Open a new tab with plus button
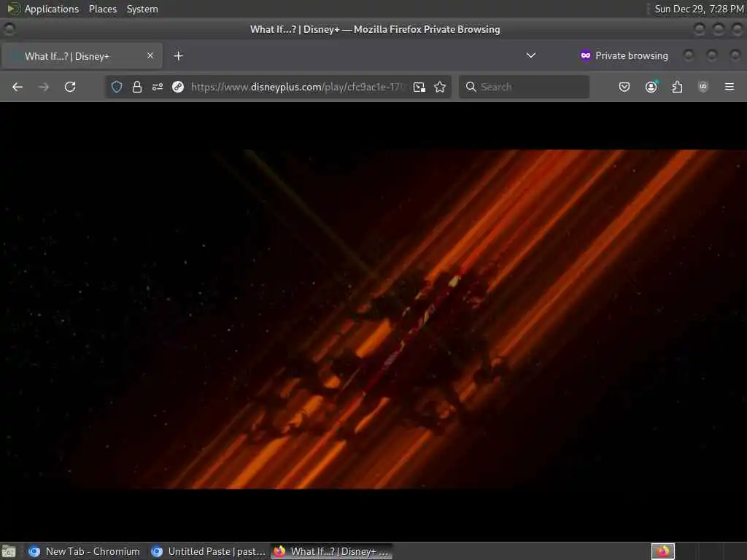This screenshot has height=560, width=747. click(x=178, y=55)
